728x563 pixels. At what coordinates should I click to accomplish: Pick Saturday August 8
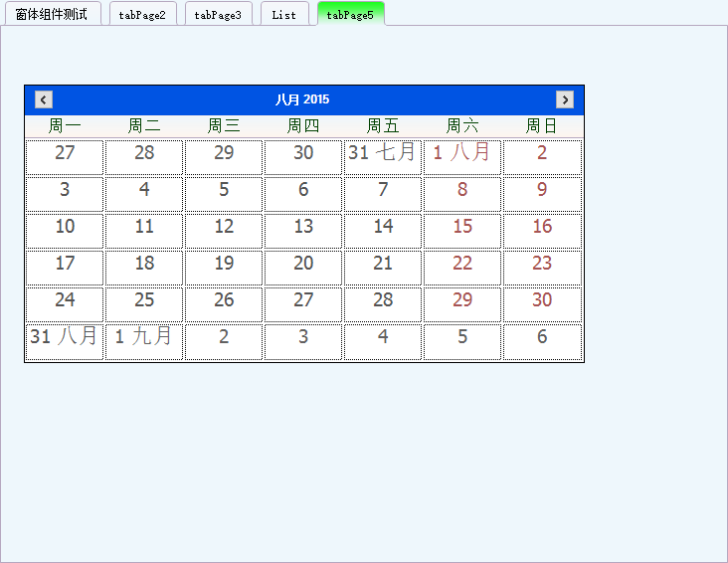point(462,194)
